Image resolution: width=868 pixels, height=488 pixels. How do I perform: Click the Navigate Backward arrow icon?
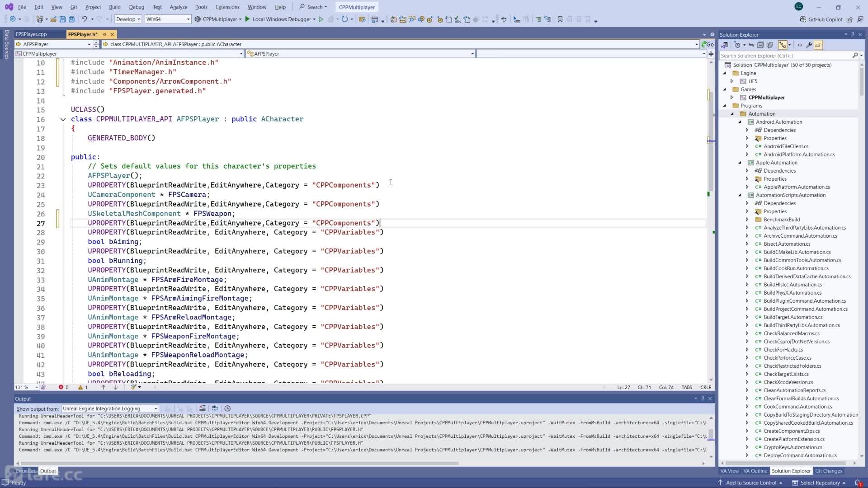pyautogui.click(x=13, y=19)
